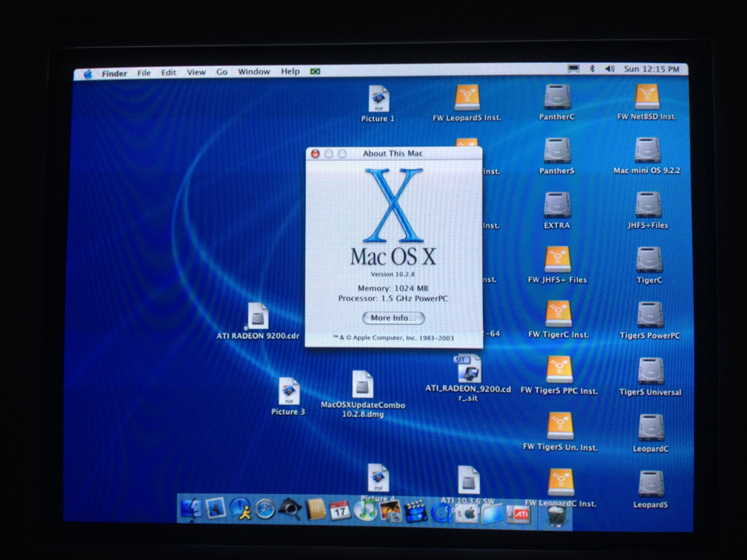The image size is (747, 560).
Task: Click the More Info… button
Action: pyautogui.click(x=393, y=318)
